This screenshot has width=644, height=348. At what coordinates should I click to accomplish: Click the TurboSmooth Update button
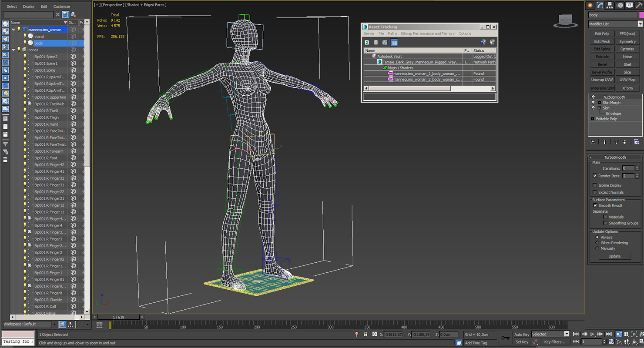[614, 256]
